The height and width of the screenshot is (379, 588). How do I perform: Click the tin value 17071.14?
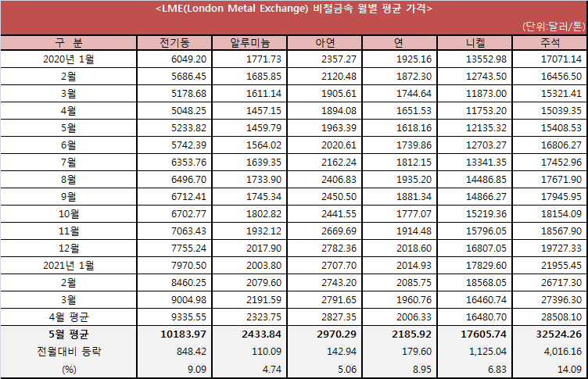[561, 59]
